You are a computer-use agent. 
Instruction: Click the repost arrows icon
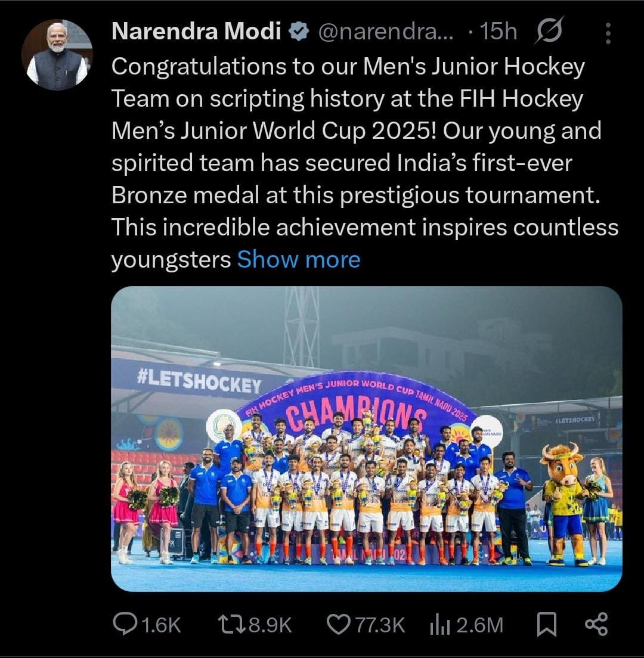[x=230, y=624]
